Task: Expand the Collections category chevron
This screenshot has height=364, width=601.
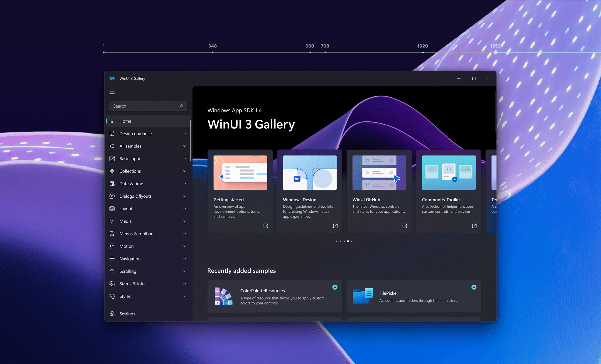Action: 185,171
